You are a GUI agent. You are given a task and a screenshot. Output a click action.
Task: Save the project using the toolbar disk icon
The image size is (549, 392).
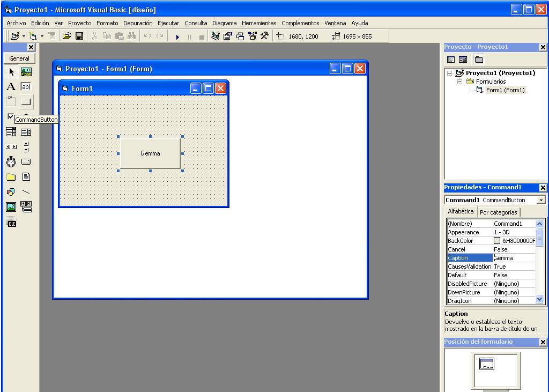[79, 36]
